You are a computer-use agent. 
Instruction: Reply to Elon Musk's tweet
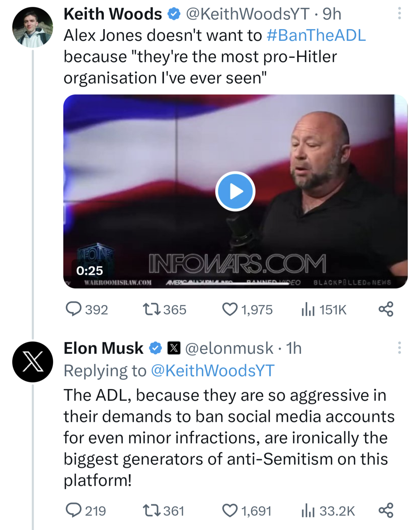[x=74, y=510]
